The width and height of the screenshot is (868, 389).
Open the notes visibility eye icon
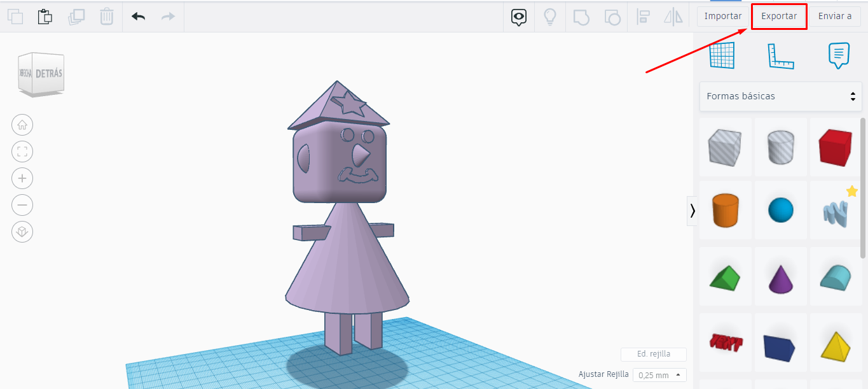click(519, 17)
